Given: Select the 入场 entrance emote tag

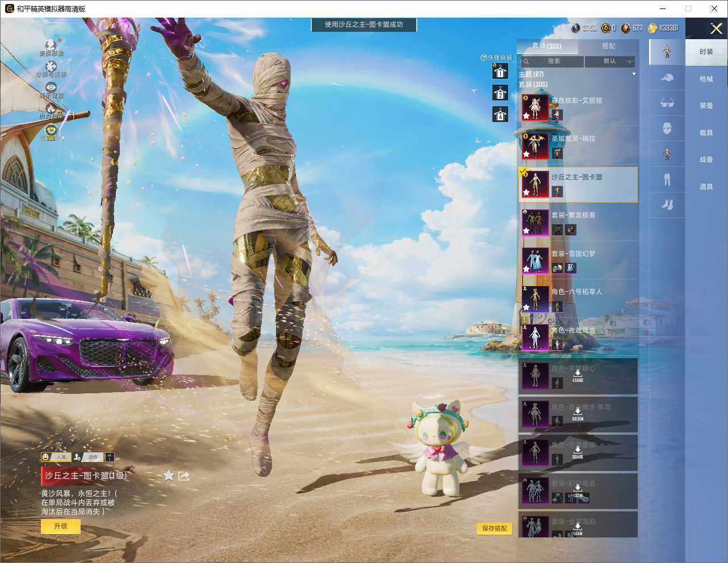Looking at the screenshot, I should tap(55, 457).
